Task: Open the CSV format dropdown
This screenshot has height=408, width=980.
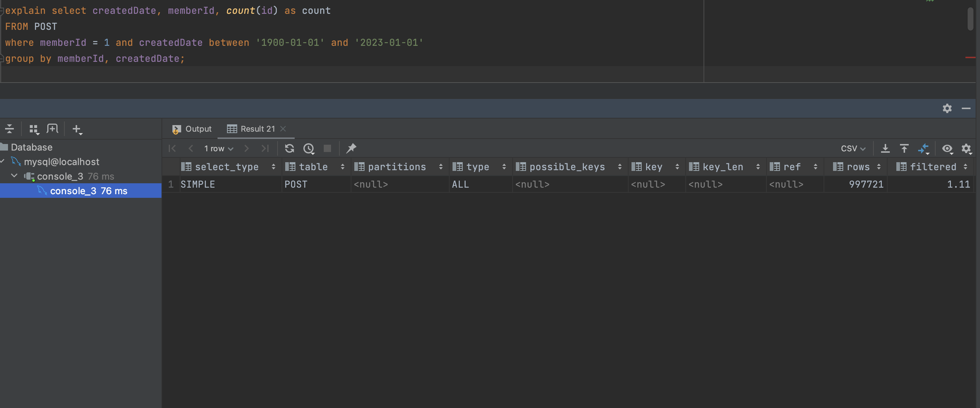Action: pos(853,148)
